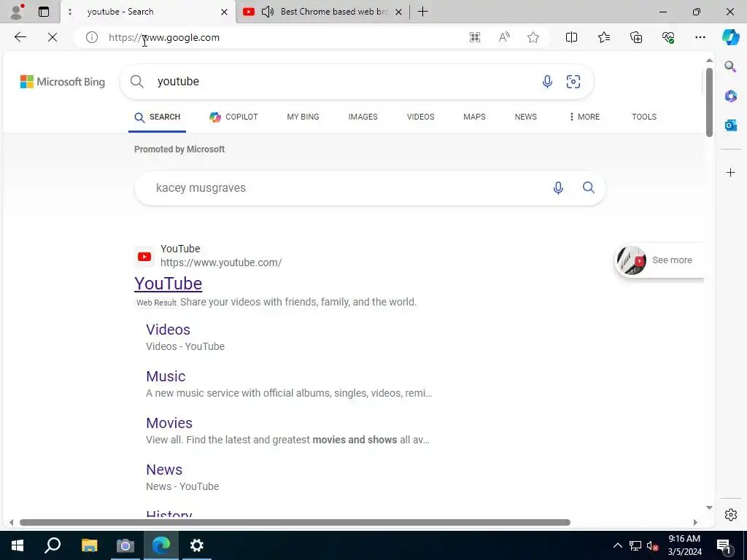Open Settings and more ellipsis menu
The image size is (747, 560).
(700, 37)
